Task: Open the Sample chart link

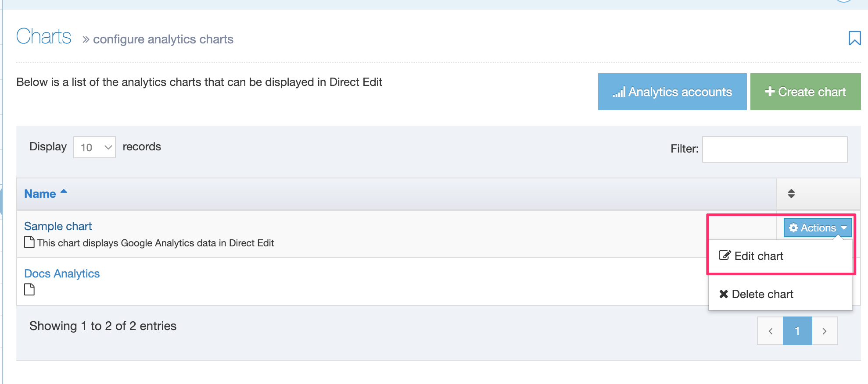Action: pyautogui.click(x=58, y=226)
